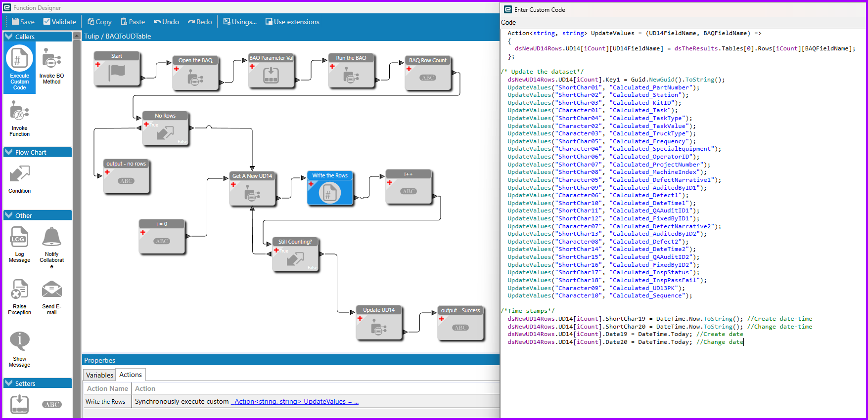Select the Log Message tool

click(19, 244)
